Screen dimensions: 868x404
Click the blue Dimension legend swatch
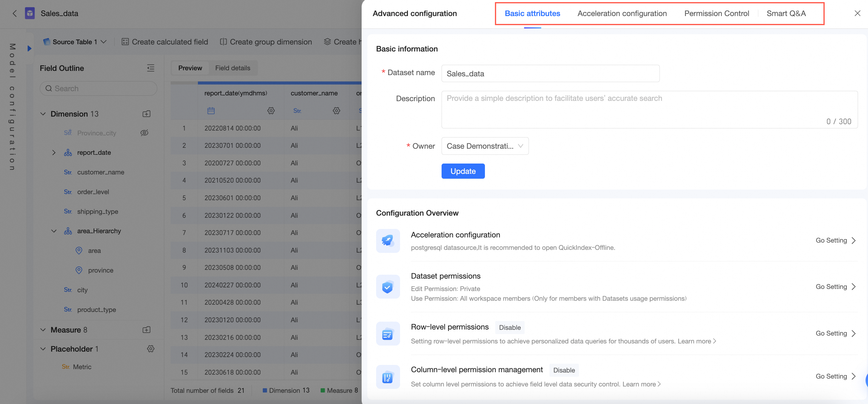tap(265, 391)
